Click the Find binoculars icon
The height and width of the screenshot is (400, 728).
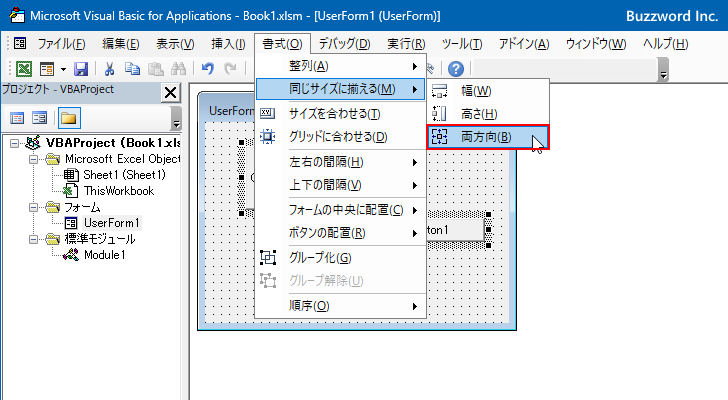[178, 69]
